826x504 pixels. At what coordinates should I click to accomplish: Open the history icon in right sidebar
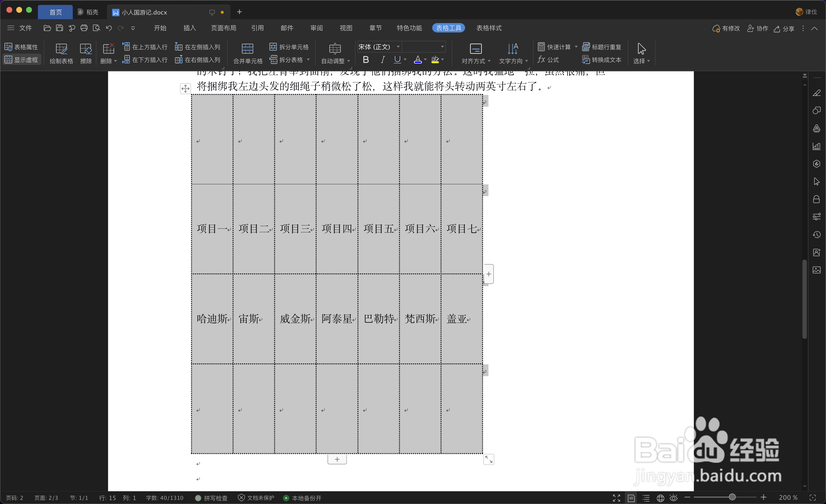pyautogui.click(x=817, y=234)
